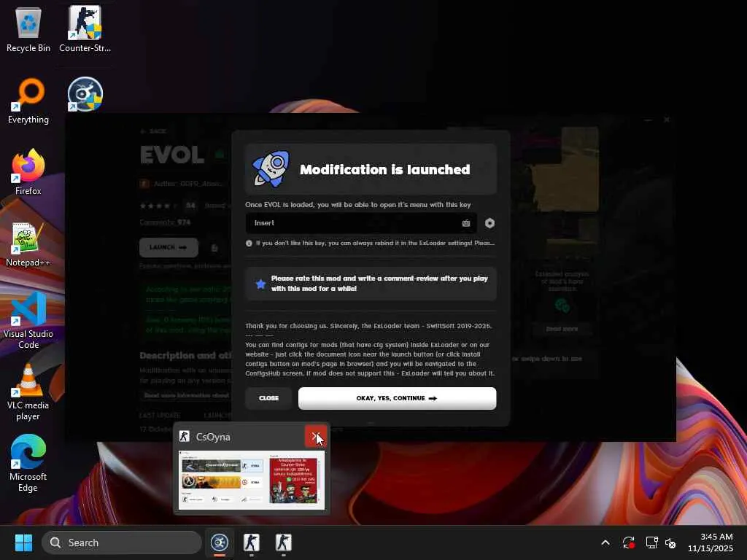This screenshot has width=747, height=560.
Task: Open Recycle Bin desktop icon
Action: pos(28,29)
